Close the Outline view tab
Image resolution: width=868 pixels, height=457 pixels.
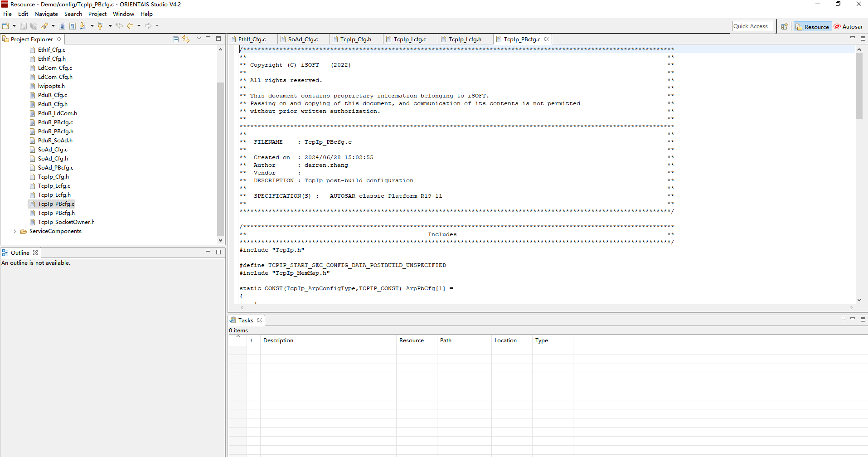coord(35,253)
